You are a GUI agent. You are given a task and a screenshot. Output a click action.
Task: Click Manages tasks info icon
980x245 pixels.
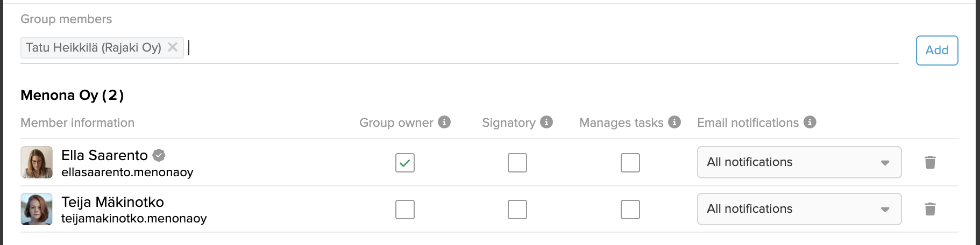pos(674,122)
